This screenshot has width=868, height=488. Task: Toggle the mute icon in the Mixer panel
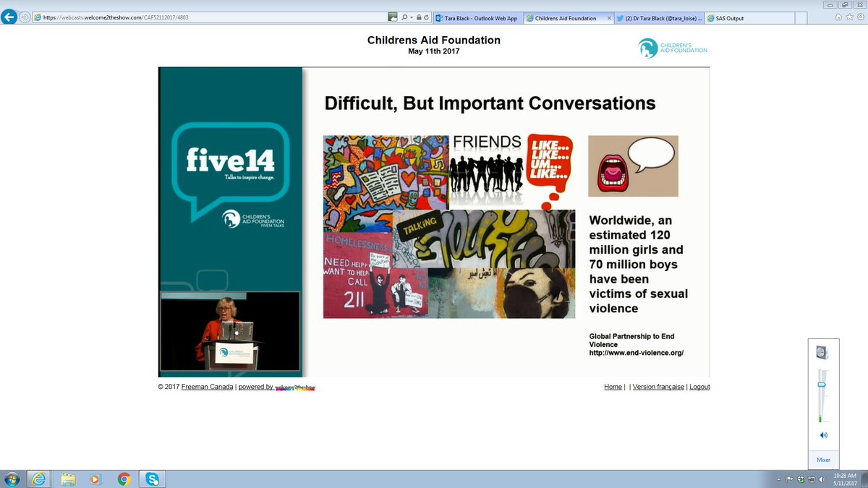tap(823, 435)
